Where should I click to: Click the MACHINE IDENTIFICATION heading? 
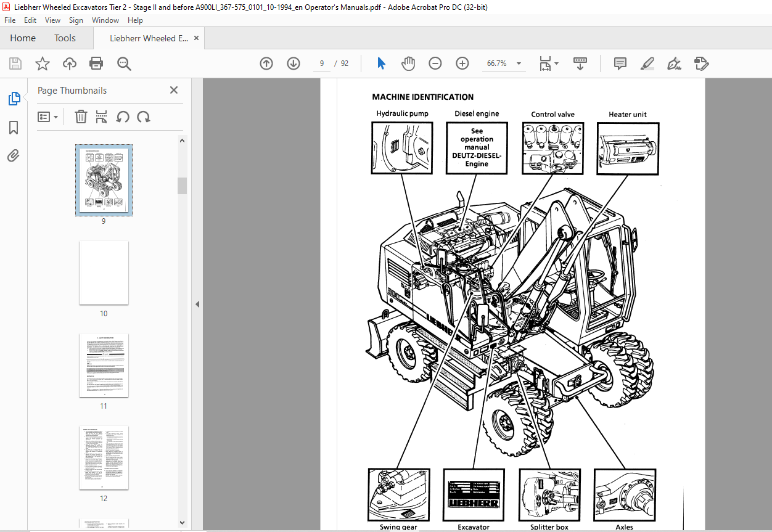pyautogui.click(x=423, y=97)
